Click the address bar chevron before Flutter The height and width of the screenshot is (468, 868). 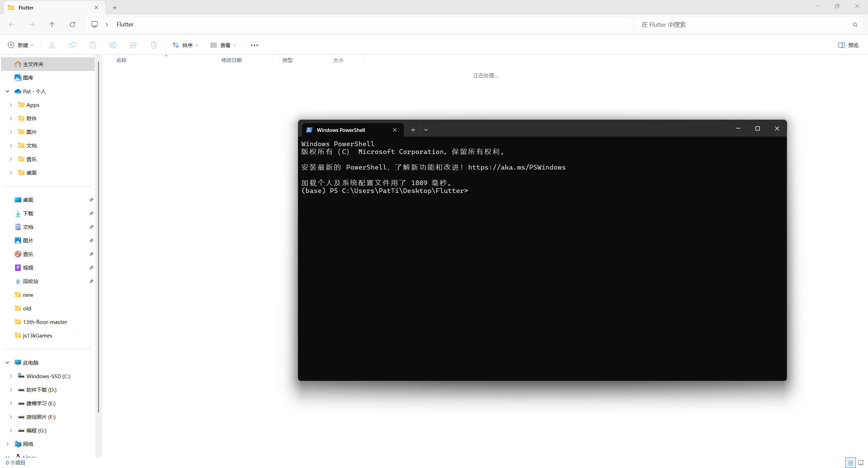coord(107,24)
